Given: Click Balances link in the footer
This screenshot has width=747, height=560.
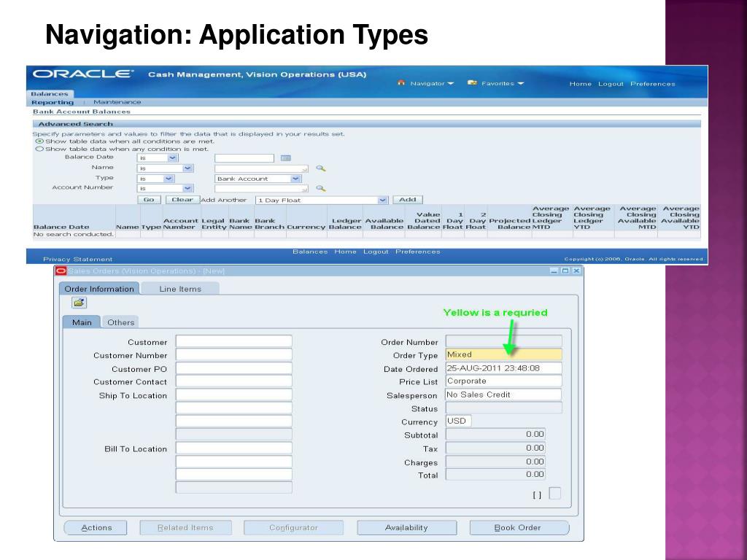Looking at the screenshot, I should [310, 252].
